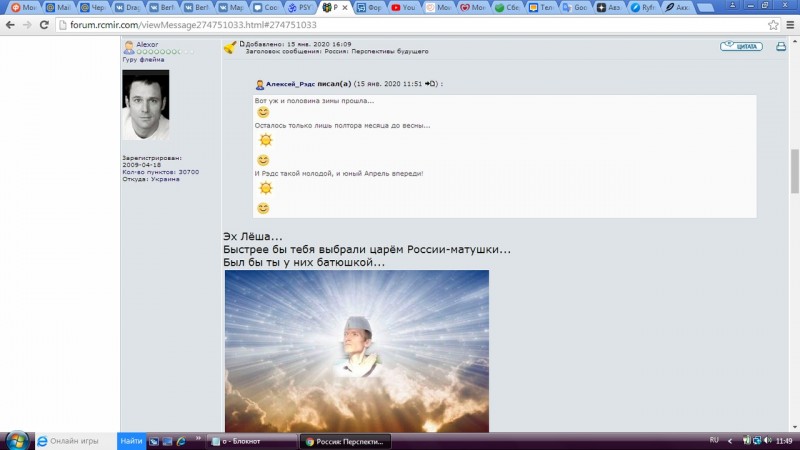Click the Найти search taskbar button
The image size is (800, 450).
[131, 440]
